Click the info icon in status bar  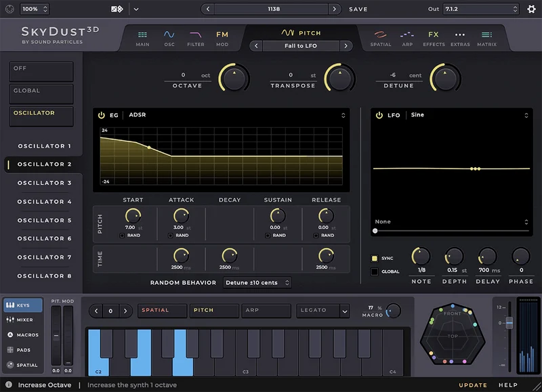pos(9,385)
